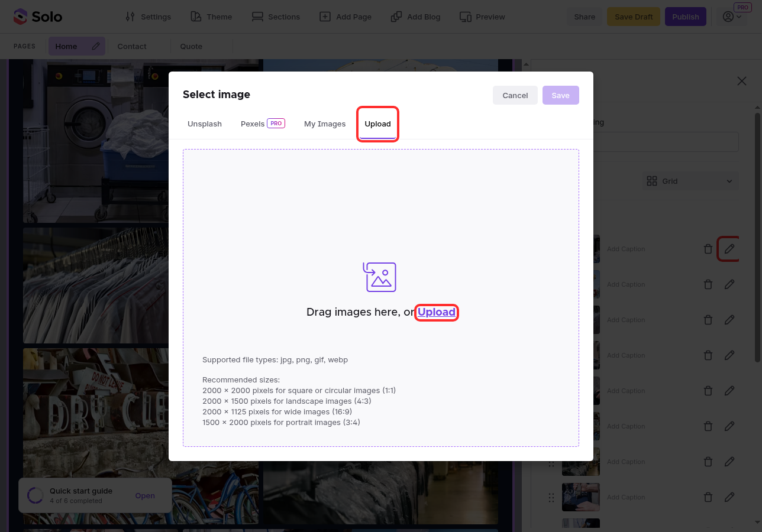Click the pencil icon on Home page tab
The image size is (762, 532).
click(96, 46)
